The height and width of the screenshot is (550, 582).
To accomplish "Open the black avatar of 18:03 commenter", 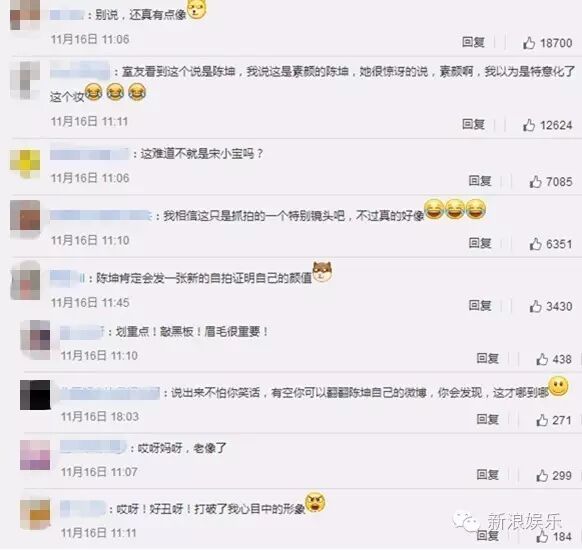I will 35,395.
